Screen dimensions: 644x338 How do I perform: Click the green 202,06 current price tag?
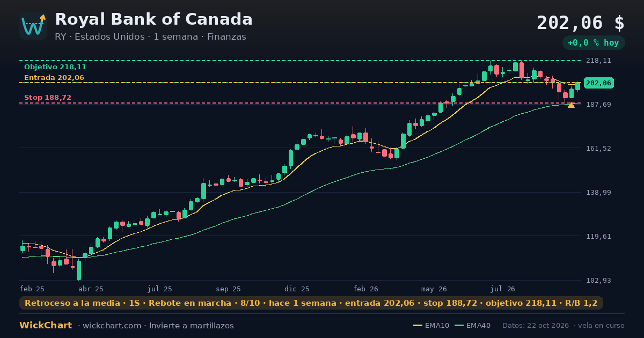pos(598,83)
